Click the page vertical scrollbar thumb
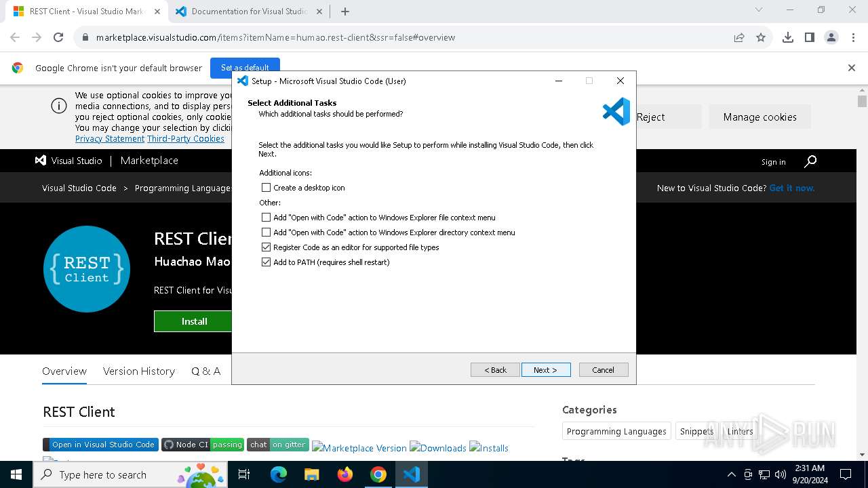 pos(862,102)
